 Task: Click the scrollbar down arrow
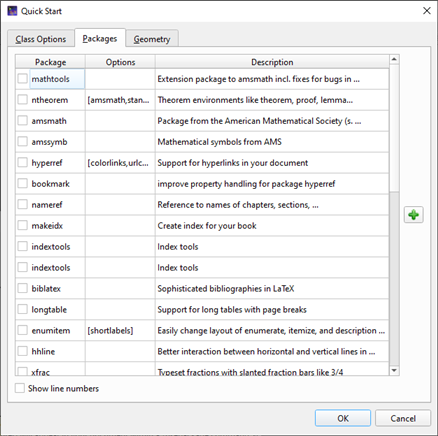pyautogui.click(x=394, y=371)
